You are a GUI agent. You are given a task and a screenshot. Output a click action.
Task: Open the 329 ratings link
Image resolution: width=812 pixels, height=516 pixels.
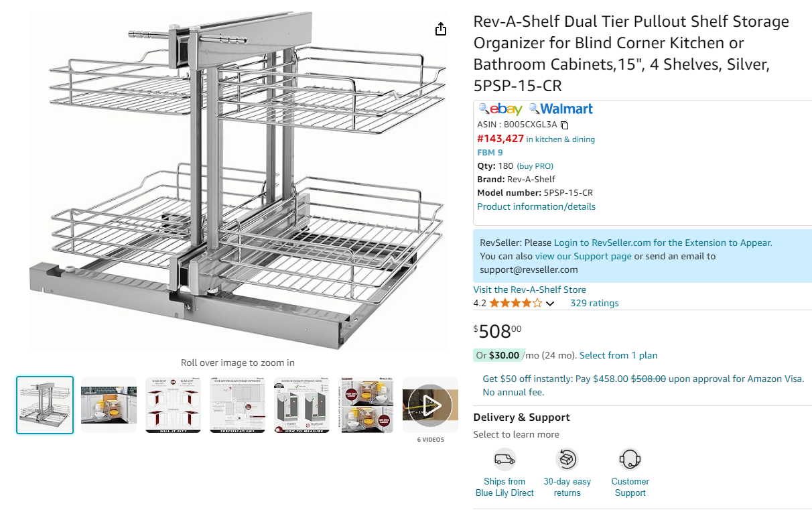click(594, 303)
